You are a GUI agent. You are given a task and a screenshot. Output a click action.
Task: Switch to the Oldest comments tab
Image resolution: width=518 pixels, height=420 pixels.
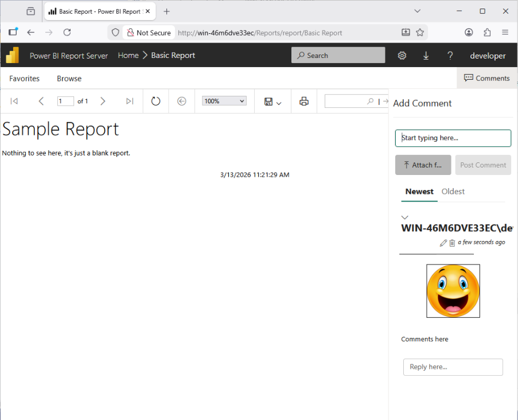tap(453, 192)
